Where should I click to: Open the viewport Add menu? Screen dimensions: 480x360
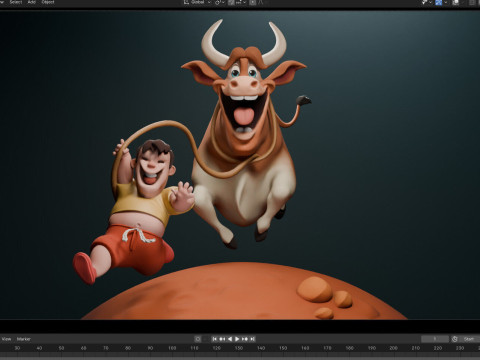click(x=32, y=2)
